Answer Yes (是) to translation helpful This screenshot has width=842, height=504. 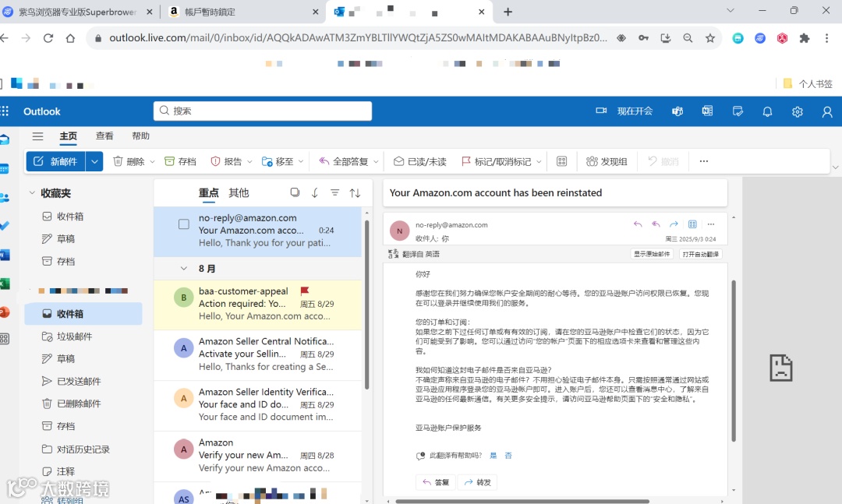tap(494, 455)
